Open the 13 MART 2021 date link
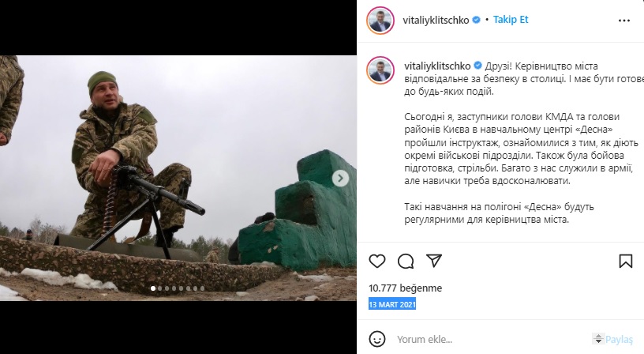 392,305
